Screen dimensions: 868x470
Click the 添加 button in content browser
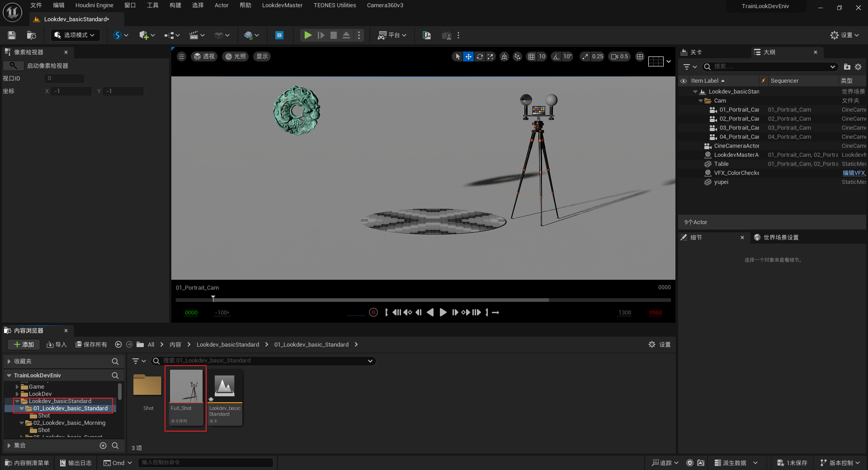[24, 344]
